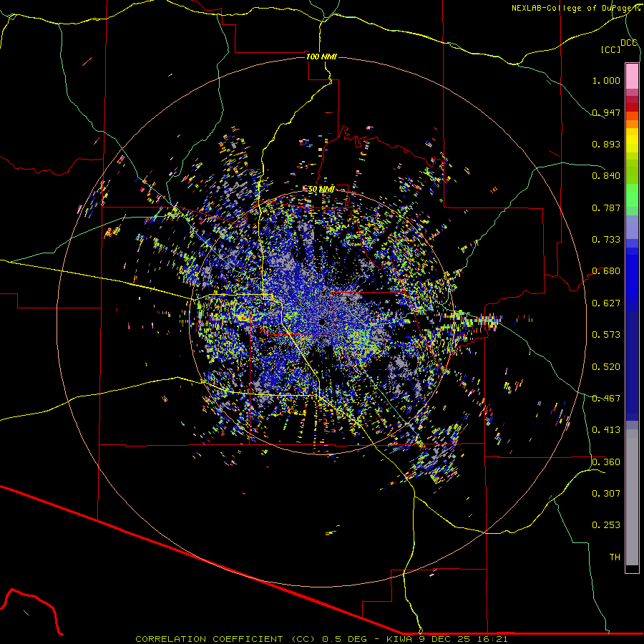Click the 1.000 value on the color scale

click(x=606, y=80)
